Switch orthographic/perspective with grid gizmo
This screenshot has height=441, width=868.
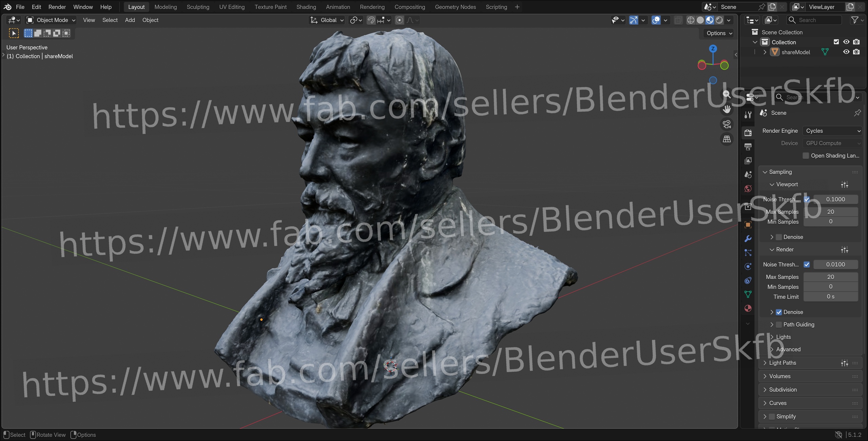[x=727, y=139]
